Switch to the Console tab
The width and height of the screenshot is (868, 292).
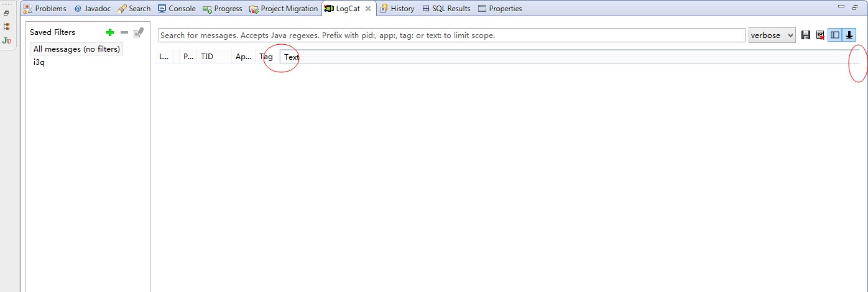pos(177,9)
